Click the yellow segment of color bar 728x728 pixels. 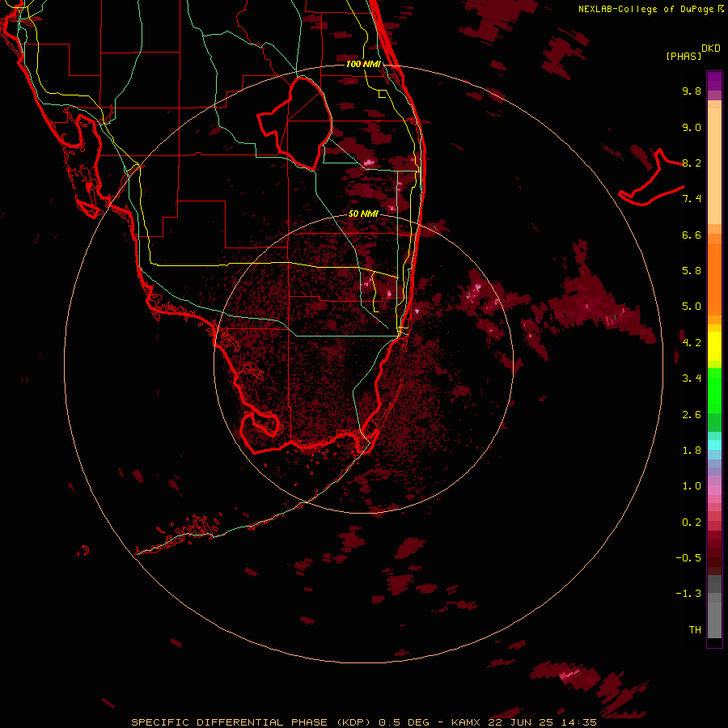714,346
